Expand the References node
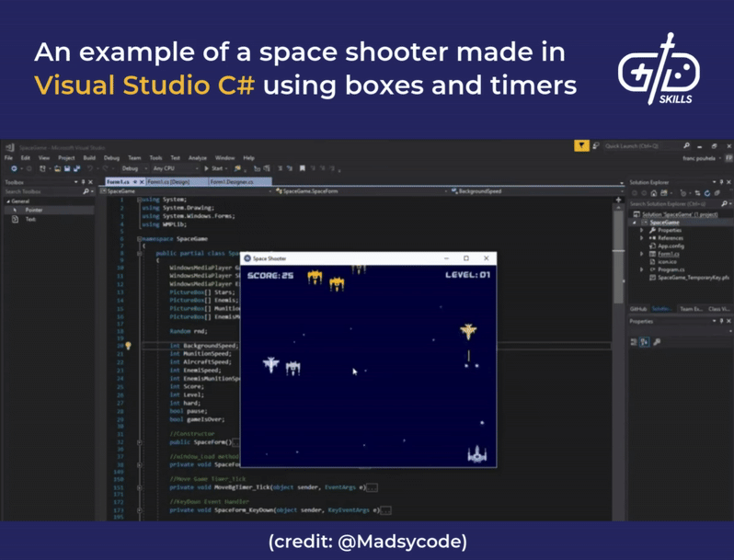The image size is (734, 560). pos(642,238)
